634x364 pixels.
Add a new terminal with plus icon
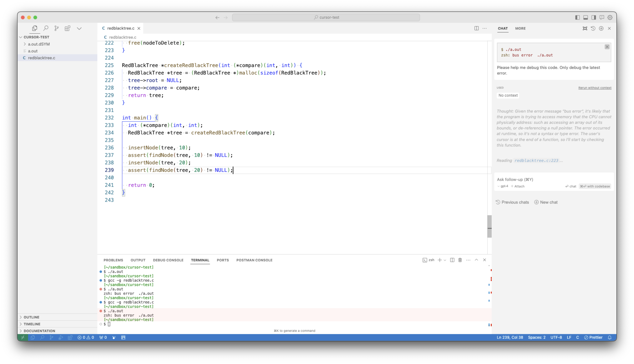click(439, 260)
